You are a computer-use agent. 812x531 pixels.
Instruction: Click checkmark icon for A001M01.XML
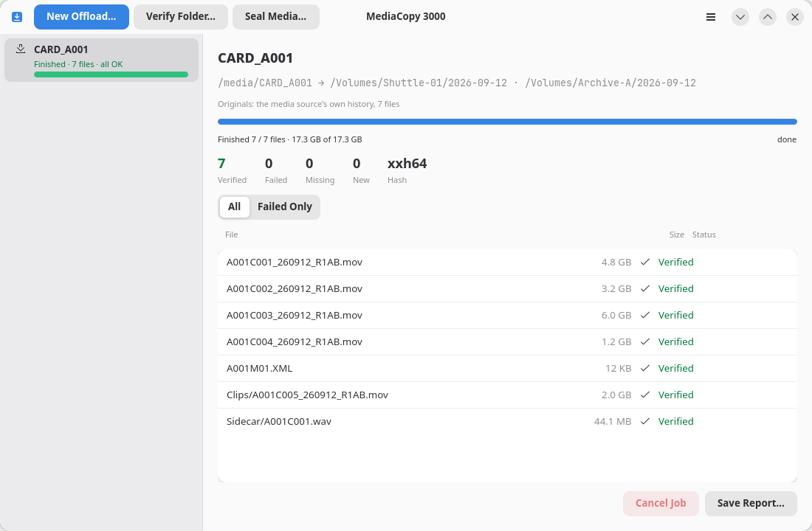coord(644,368)
